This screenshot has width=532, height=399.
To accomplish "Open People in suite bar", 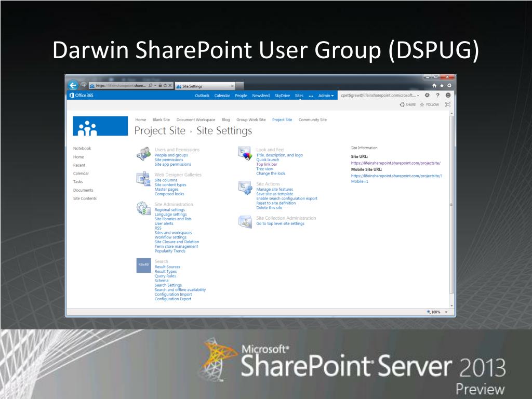I will pos(241,96).
